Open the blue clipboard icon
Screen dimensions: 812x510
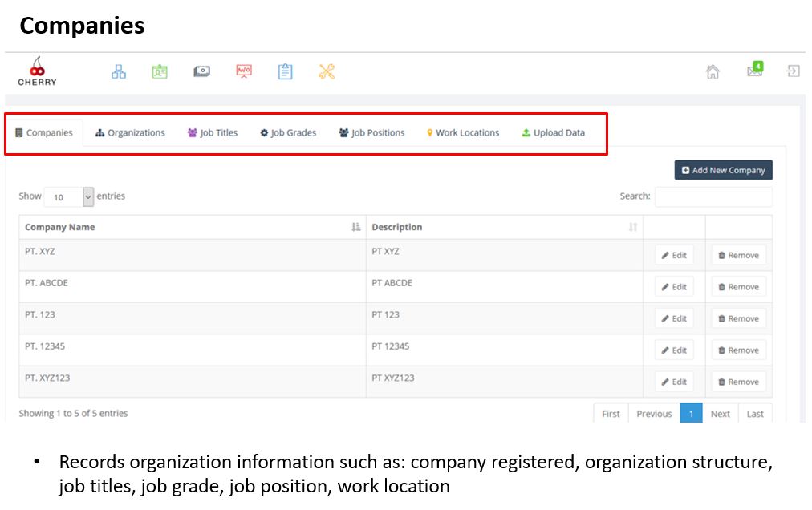click(285, 71)
